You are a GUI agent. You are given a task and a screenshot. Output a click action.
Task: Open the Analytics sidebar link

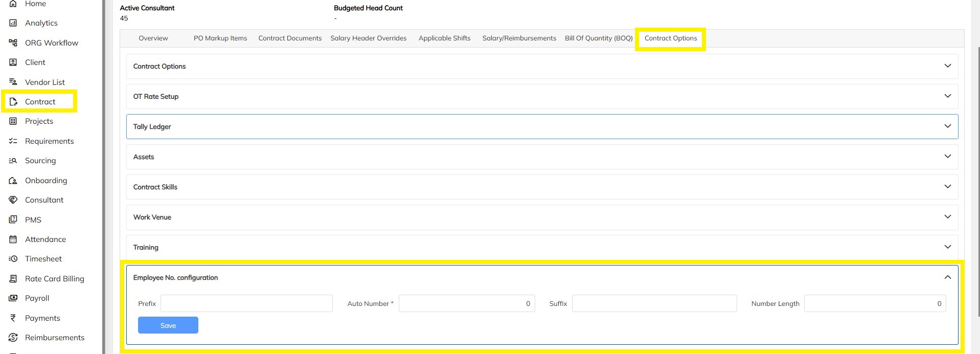click(x=41, y=23)
